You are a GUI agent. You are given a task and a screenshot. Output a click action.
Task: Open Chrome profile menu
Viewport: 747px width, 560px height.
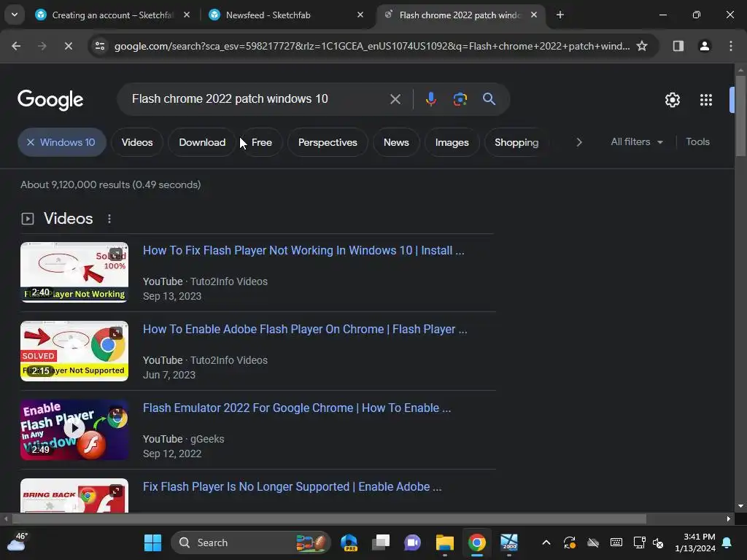pyautogui.click(x=705, y=46)
